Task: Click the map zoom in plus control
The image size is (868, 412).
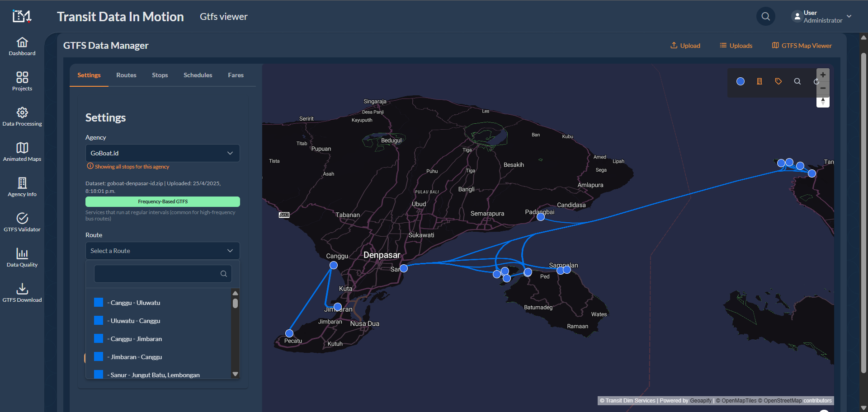Action: pos(823,74)
